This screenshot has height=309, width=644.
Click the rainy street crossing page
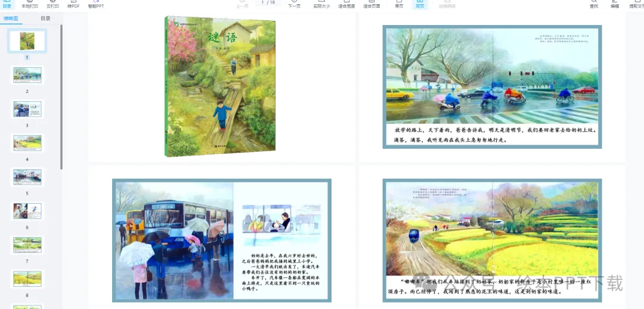click(x=492, y=86)
